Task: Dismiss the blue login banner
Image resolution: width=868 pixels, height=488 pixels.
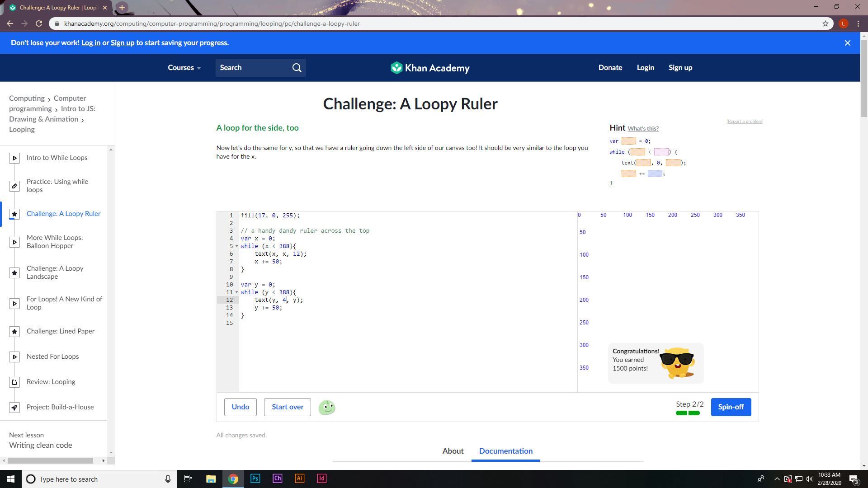Action: [x=848, y=43]
